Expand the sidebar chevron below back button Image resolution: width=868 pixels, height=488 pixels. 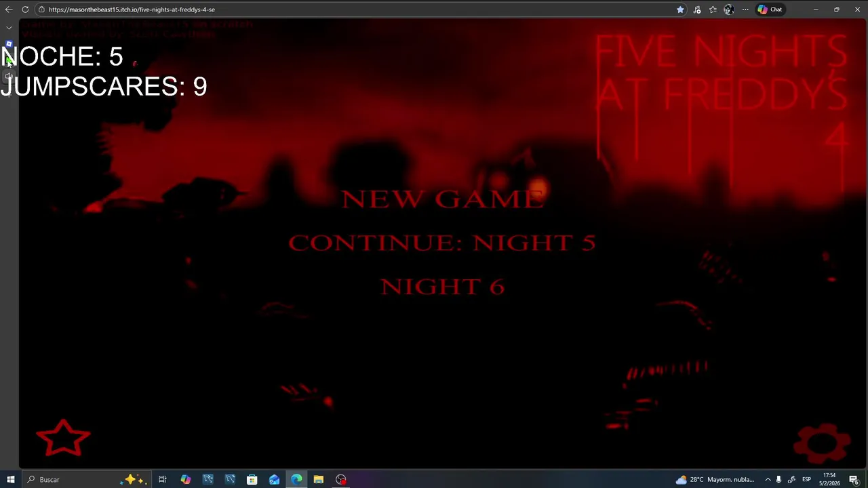pyautogui.click(x=9, y=28)
